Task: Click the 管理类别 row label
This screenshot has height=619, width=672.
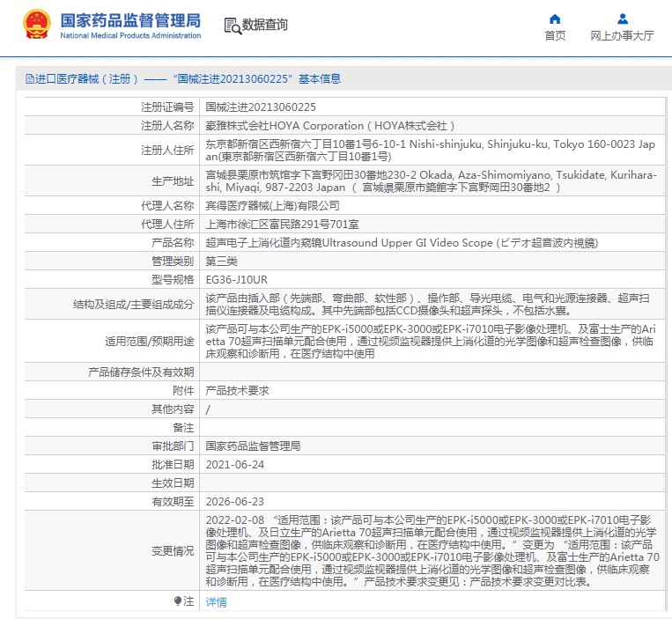Action: click(x=173, y=261)
